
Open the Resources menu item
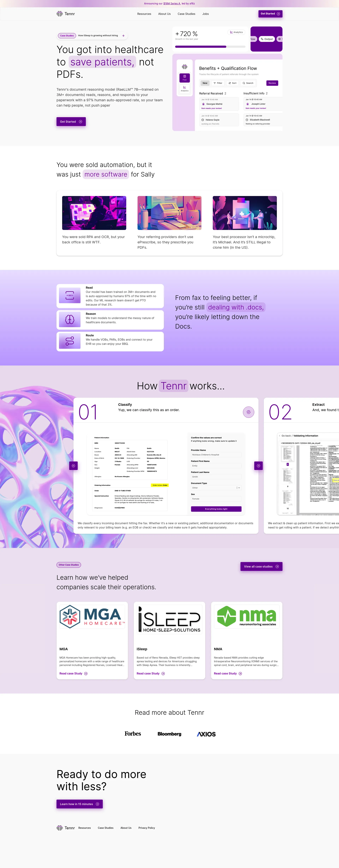point(144,14)
